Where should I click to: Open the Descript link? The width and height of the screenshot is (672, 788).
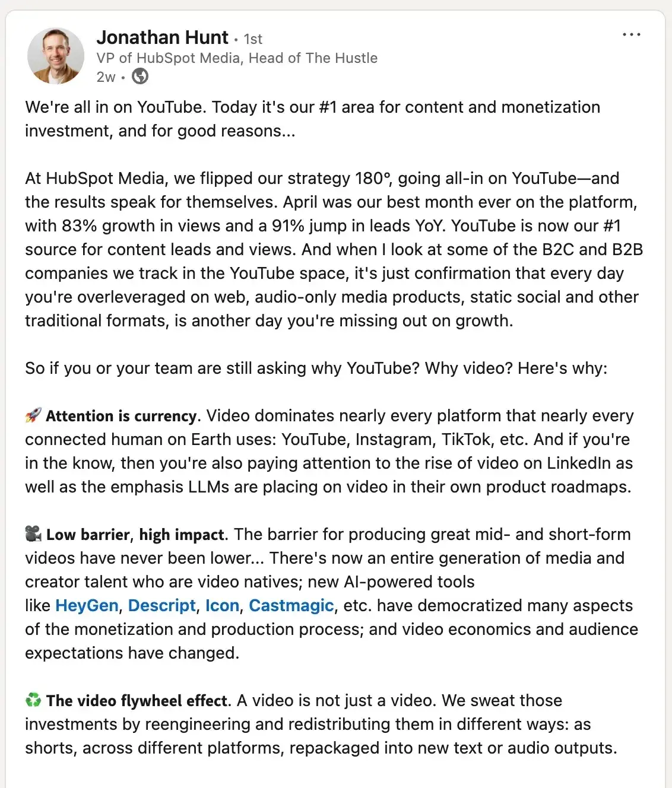coord(161,605)
